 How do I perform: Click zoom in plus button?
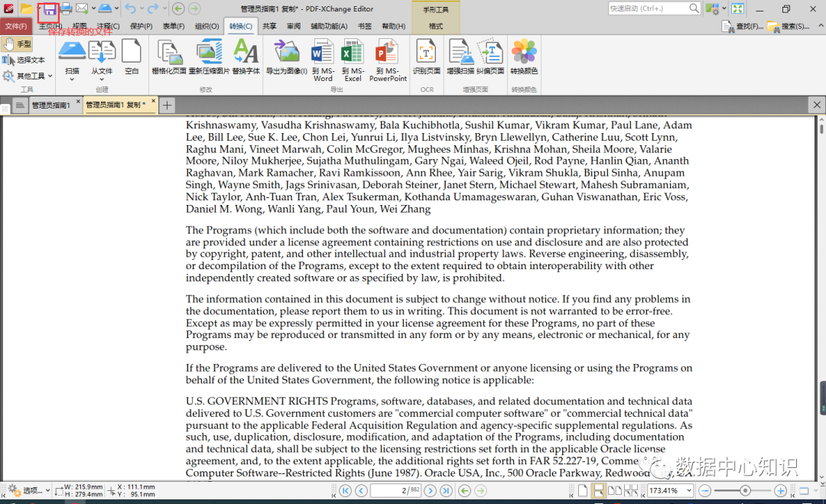point(780,491)
